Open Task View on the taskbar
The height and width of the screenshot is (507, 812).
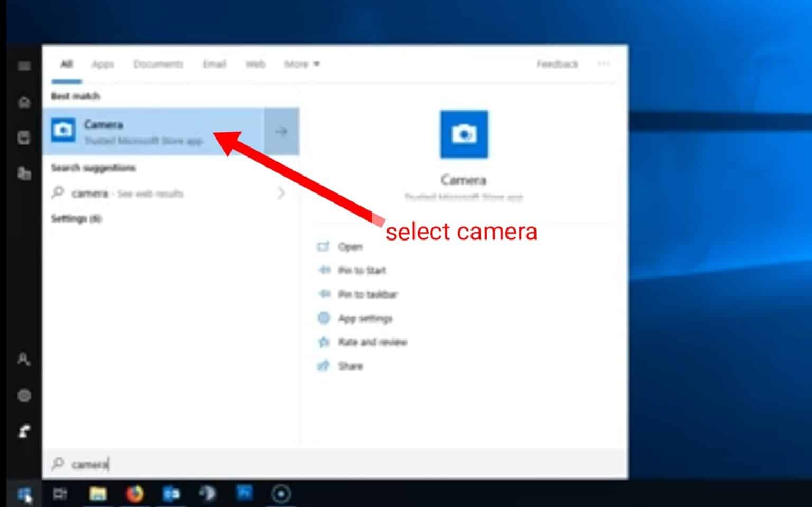pos(61,494)
